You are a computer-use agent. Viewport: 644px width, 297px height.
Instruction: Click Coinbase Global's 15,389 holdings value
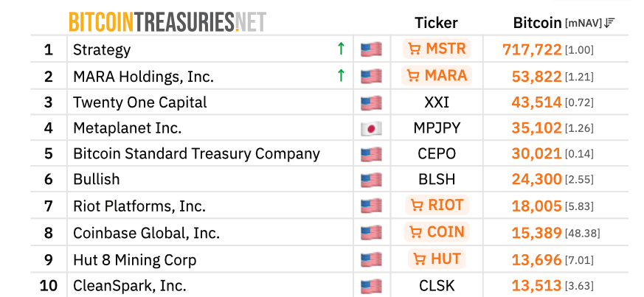(x=536, y=232)
